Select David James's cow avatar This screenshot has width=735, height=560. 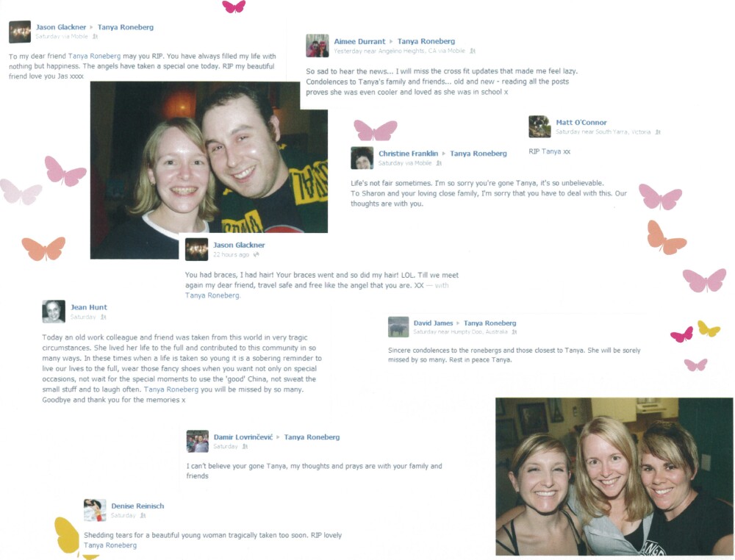click(x=398, y=327)
